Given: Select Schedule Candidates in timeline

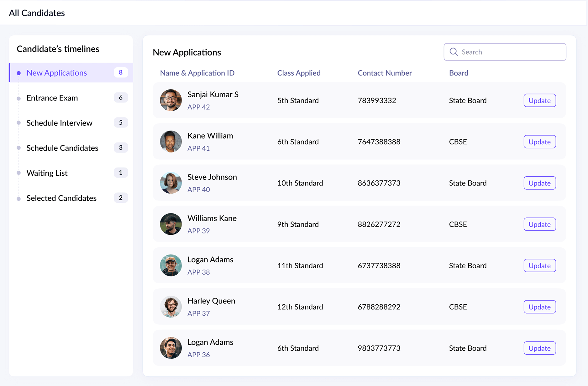Looking at the screenshot, I should point(62,148).
